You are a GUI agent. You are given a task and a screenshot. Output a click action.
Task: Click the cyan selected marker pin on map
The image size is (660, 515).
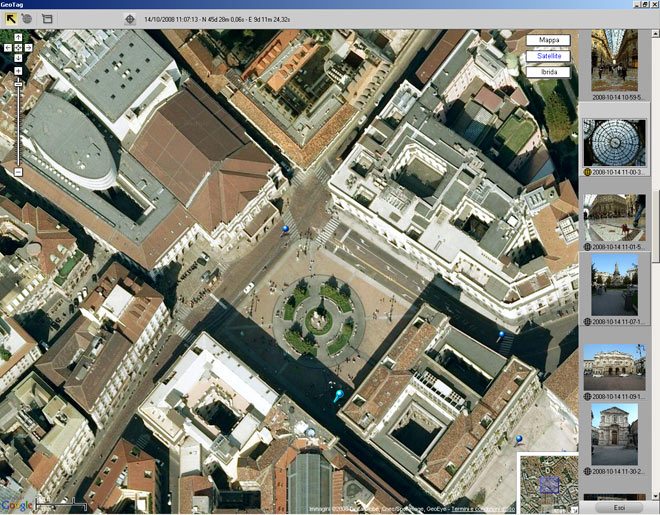[x=338, y=397]
